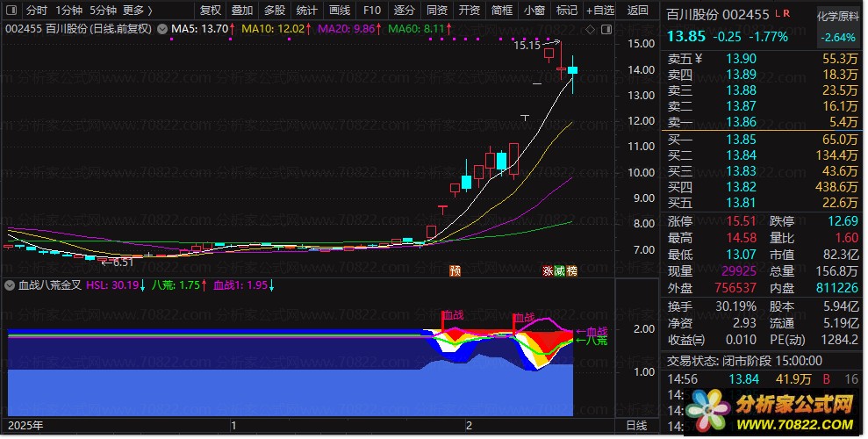Click the 14:56 trade tick row

(x=762, y=379)
